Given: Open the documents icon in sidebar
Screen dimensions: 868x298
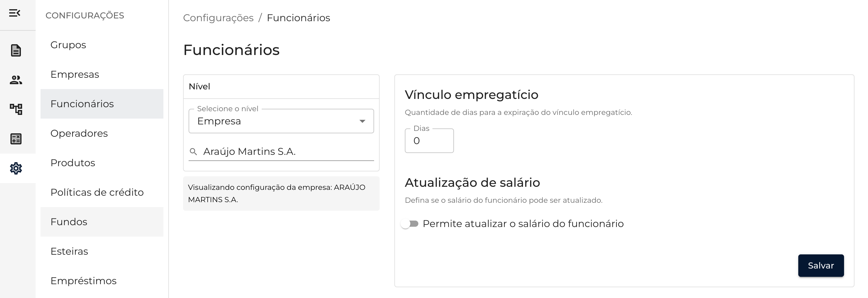Looking at the screenshot, I should pyautogui.click(x=16, y=51).
